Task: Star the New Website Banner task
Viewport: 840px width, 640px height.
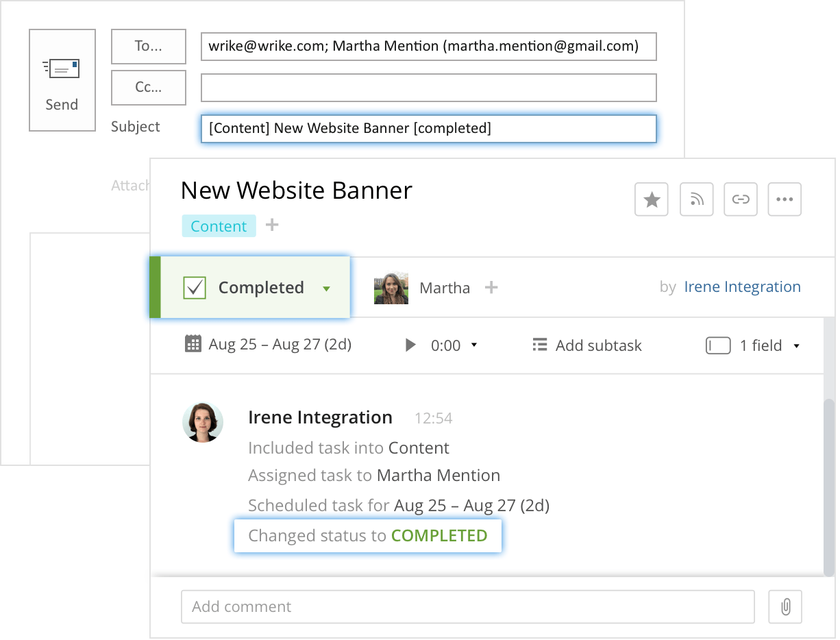Action: 652,199
